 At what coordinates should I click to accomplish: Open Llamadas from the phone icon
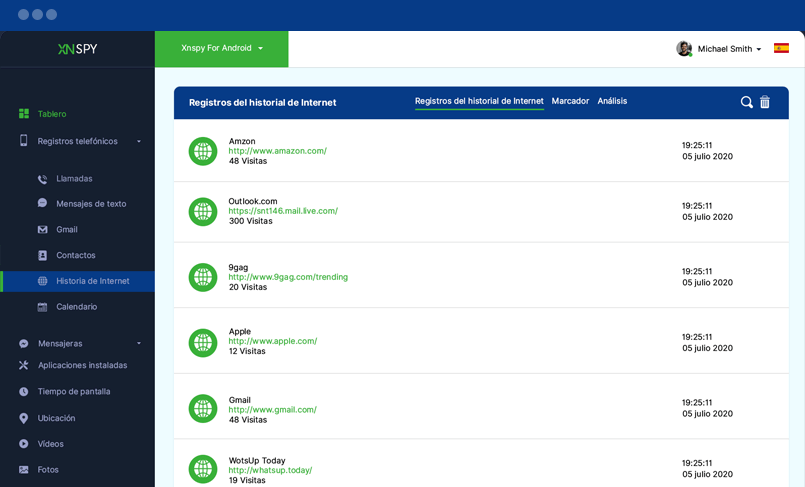coord(42,179)
